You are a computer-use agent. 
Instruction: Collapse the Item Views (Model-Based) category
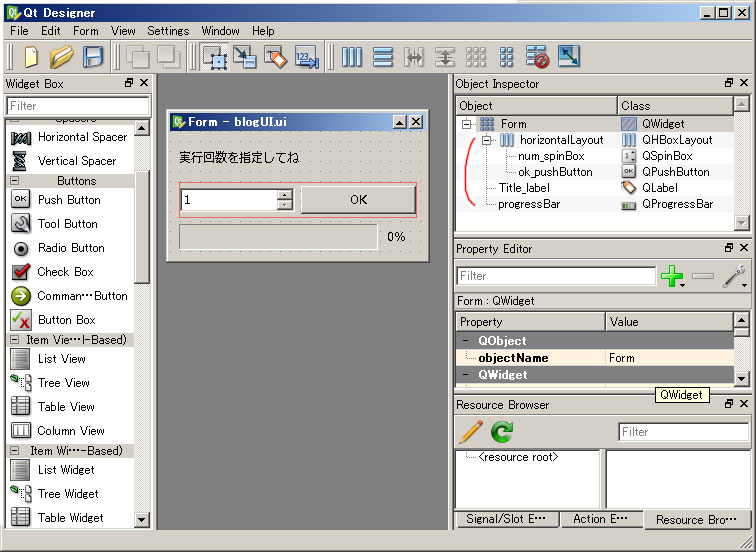click(x=14, y=340)
